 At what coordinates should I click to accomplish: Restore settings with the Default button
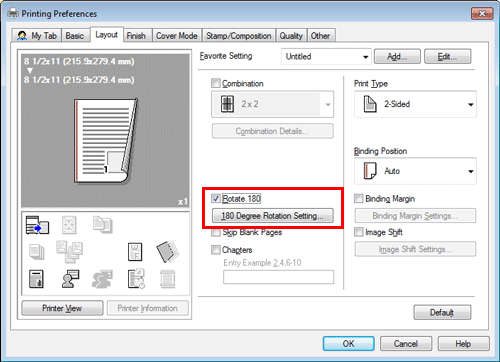pyautogui.click(x=442, y=312)
